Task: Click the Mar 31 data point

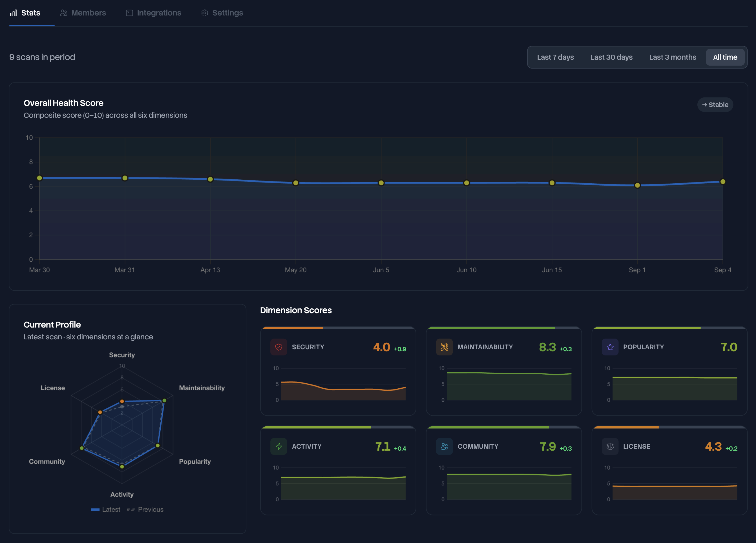Action: [x=125, y=178]
